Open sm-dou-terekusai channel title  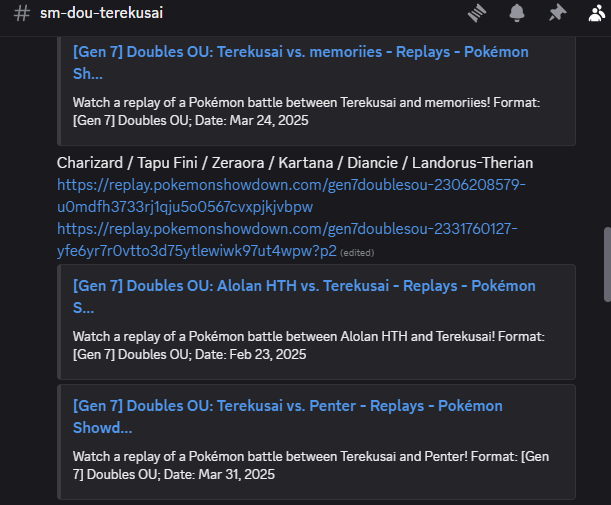(x=101, y=13)
